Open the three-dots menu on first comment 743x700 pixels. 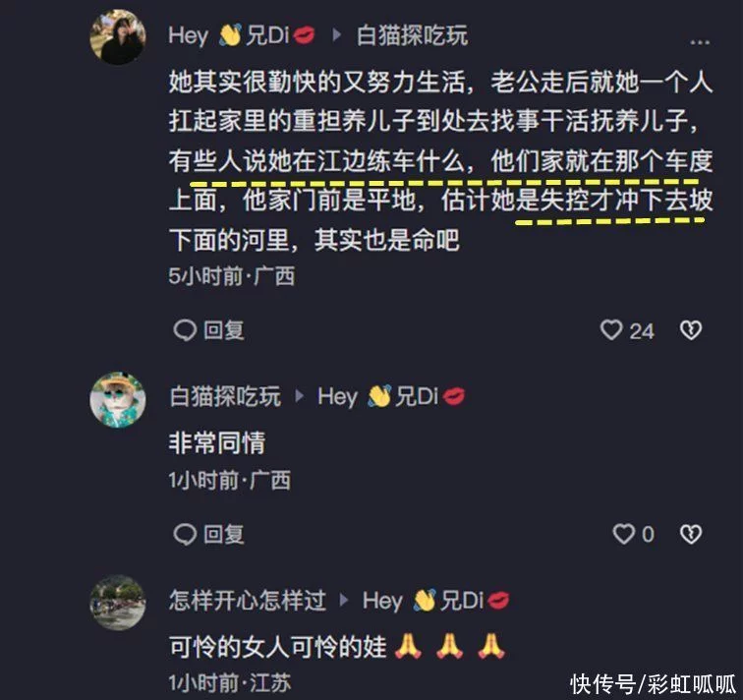click(x=700, y=42)
